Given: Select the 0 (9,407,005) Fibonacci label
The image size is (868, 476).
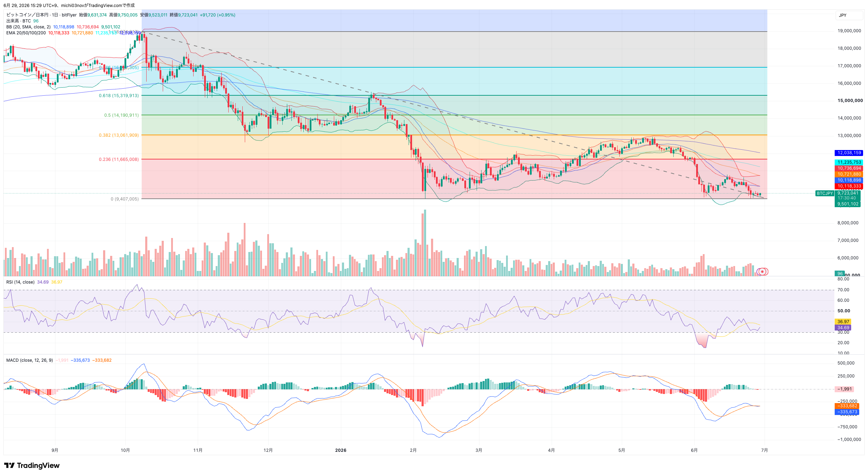Looking at the screenshot, I should [x=125, y=199].
